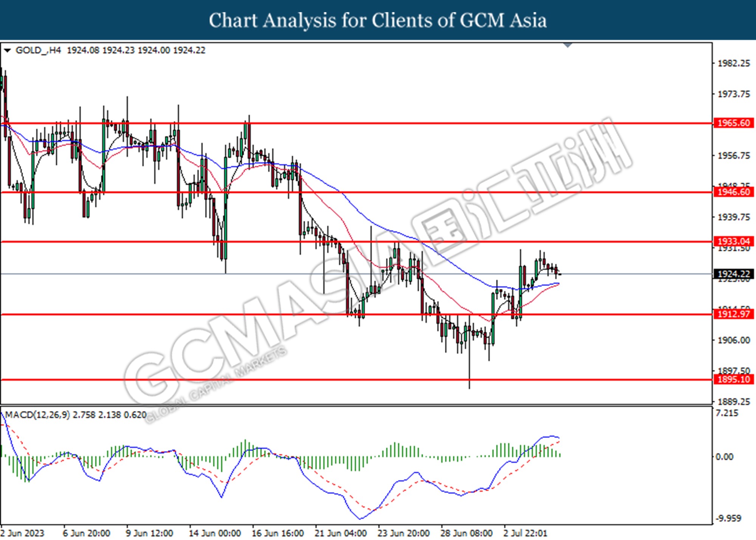Image resolution: width=756 pixels, height=540 pixels.
Task: Click the MACD scale value -9.959
Action: [x=728, y=518]
